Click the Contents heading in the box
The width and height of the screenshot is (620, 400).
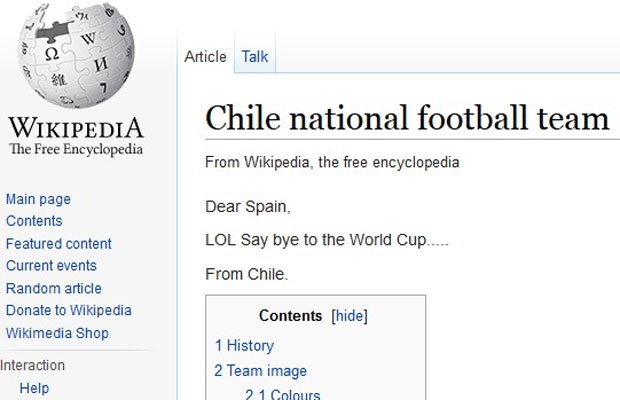291,316
